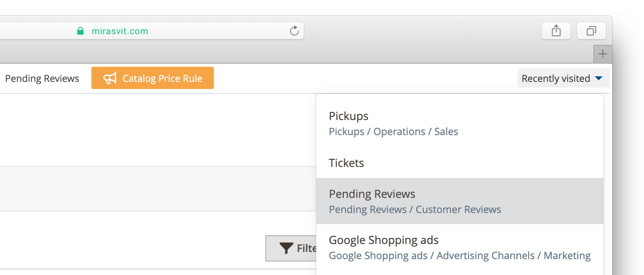Screen dimensions: 644x275
Task: Open the Pending Reviews shortcut link
Action: click(42, 79)
